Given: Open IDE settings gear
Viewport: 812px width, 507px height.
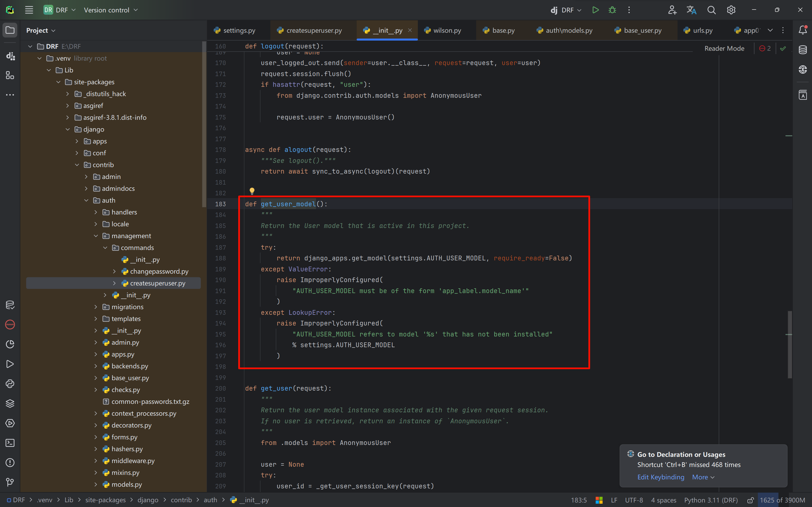Looking at the screenshot, I should 731,10.
